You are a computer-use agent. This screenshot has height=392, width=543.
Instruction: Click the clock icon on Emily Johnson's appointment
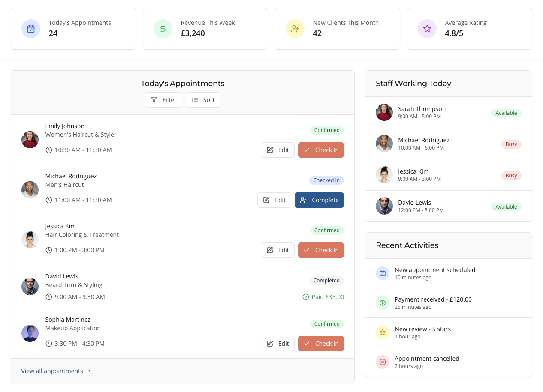point(48,150)
